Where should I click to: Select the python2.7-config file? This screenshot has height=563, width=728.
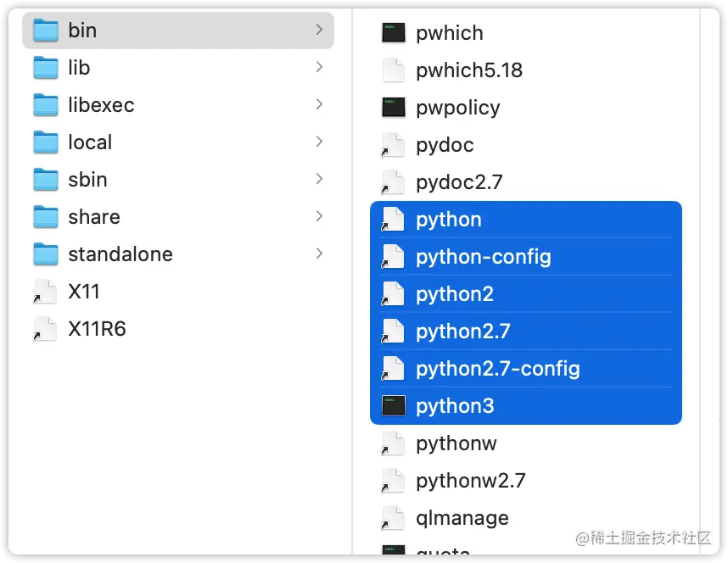coord(496,368)
